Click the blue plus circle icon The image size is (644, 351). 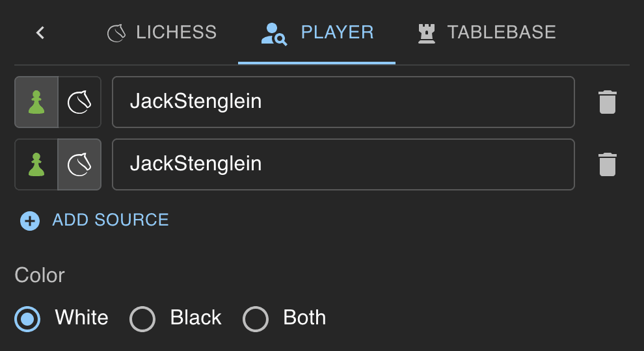click(x=30, y=221)
